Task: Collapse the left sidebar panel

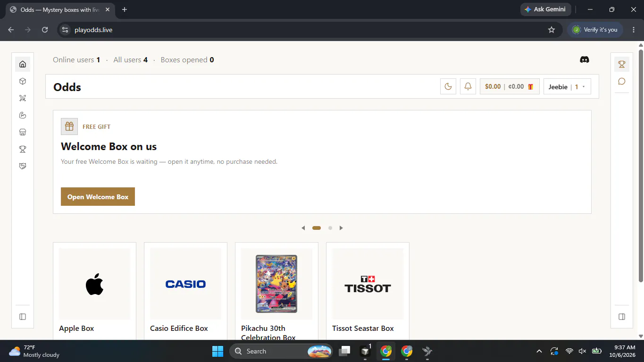Action: pos(23,317)
